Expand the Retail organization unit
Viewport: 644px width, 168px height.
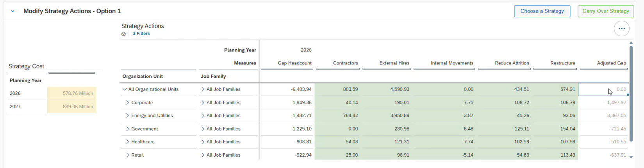(x=127, y=155)
